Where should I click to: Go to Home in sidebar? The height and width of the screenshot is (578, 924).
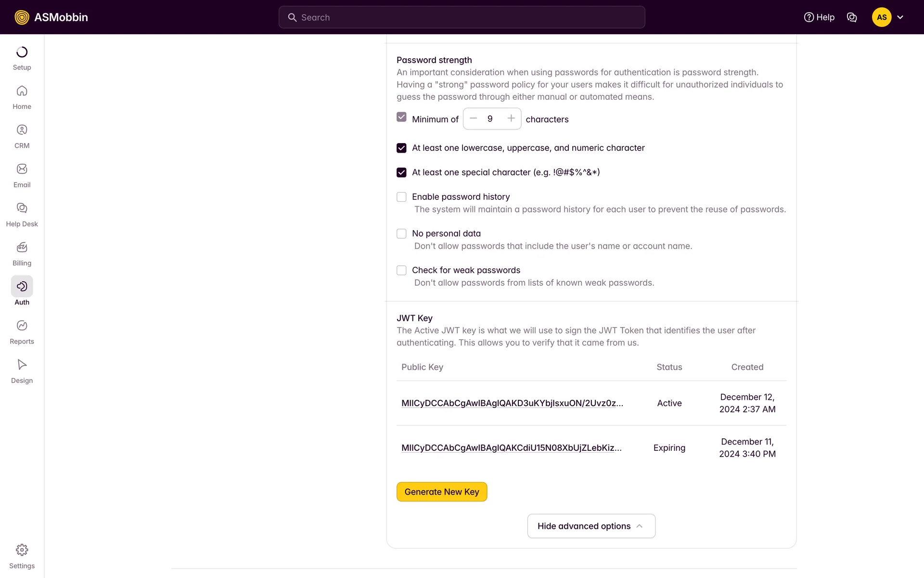tap(22, 91)
